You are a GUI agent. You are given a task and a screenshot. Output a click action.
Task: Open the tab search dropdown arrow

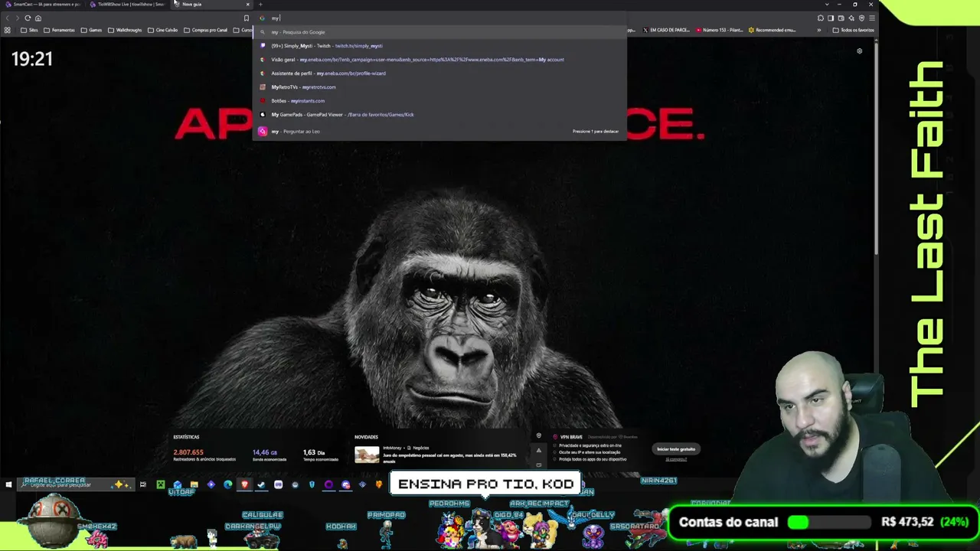827,5
